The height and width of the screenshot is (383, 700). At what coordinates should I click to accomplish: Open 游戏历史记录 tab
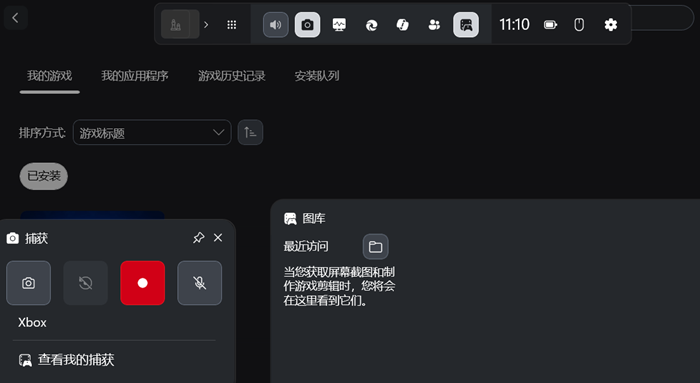232,76
